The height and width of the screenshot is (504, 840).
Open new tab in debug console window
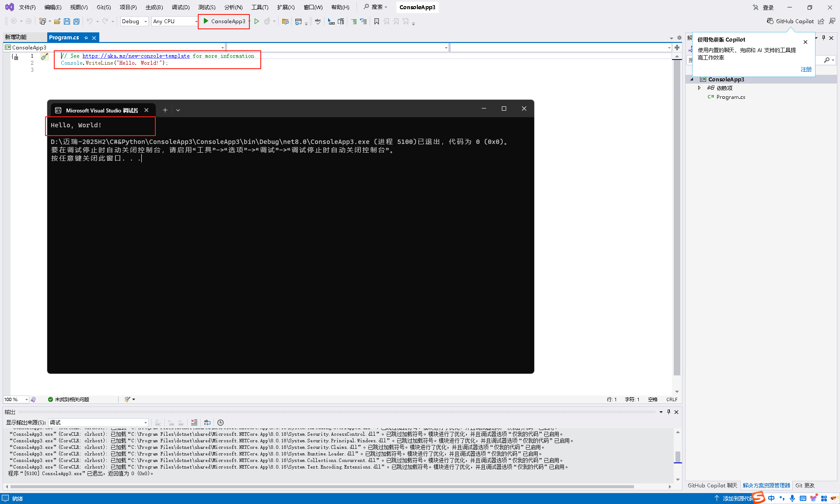click(165, 110)
